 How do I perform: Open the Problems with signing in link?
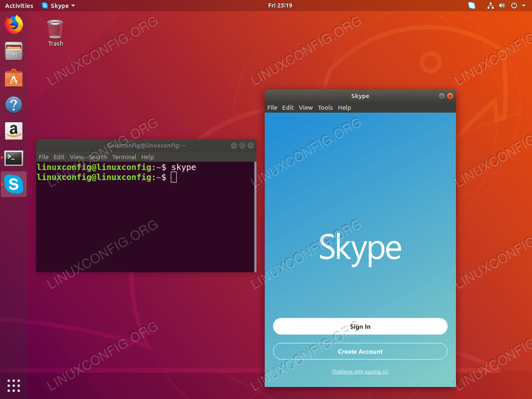[x=360, y=372]
